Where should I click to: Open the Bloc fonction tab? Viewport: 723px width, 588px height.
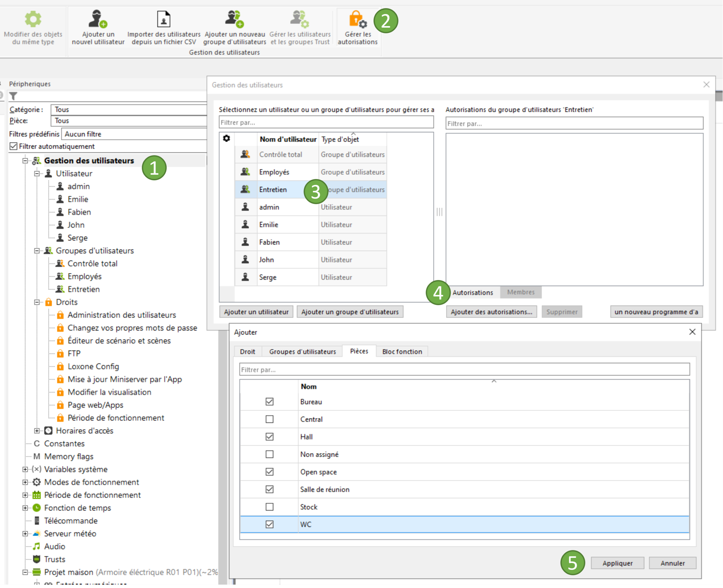[x=402, y=352]
